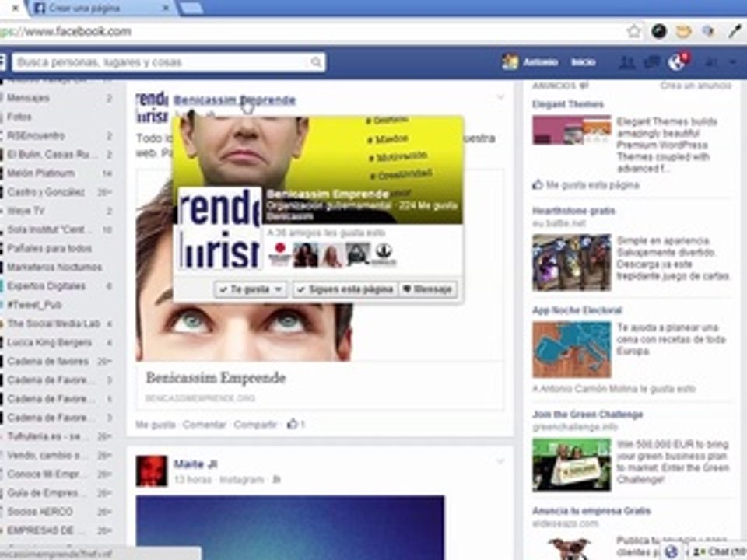Open App Noche Electoral ad title
747x560 pixels.
click(x=577, y=310)
